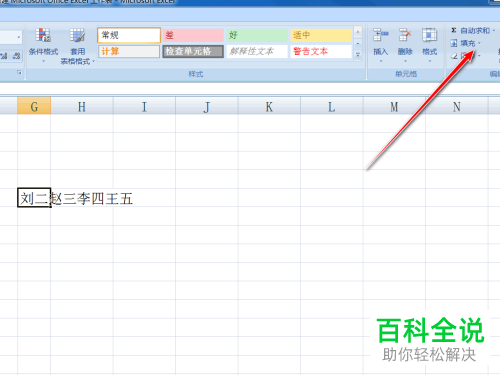The width and height of the screenshot is (500, 375).
Task: Expand the 套用表格格式 dropdown arrow
Action: tap(93, 61)
